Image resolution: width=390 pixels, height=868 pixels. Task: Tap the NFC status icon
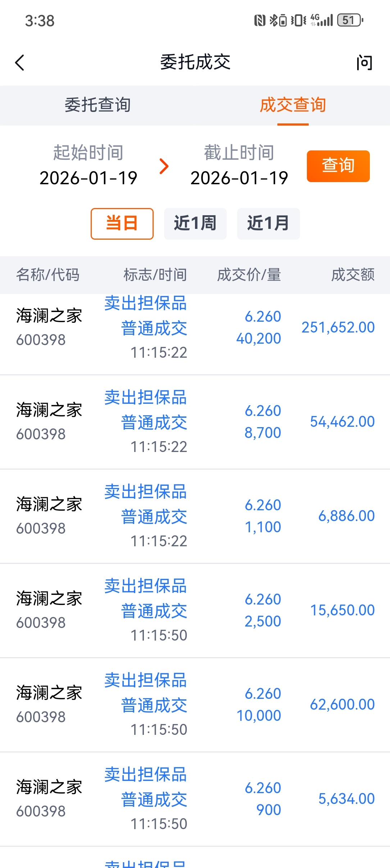pos(259,21)
